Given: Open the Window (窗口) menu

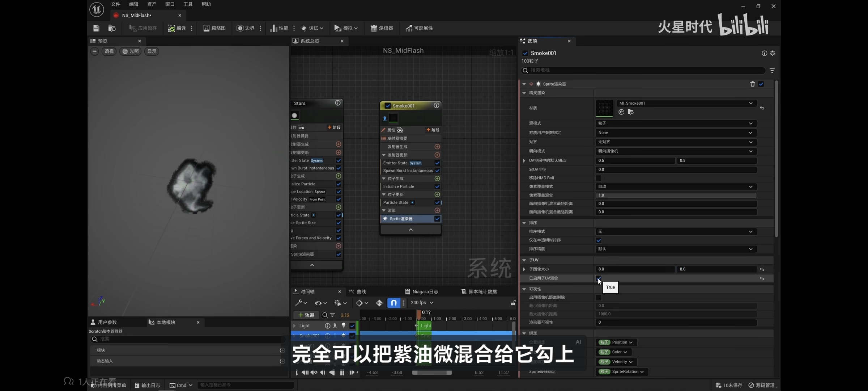Looking at the screenshot, I should pyautogui.click(x=170, y=4).
